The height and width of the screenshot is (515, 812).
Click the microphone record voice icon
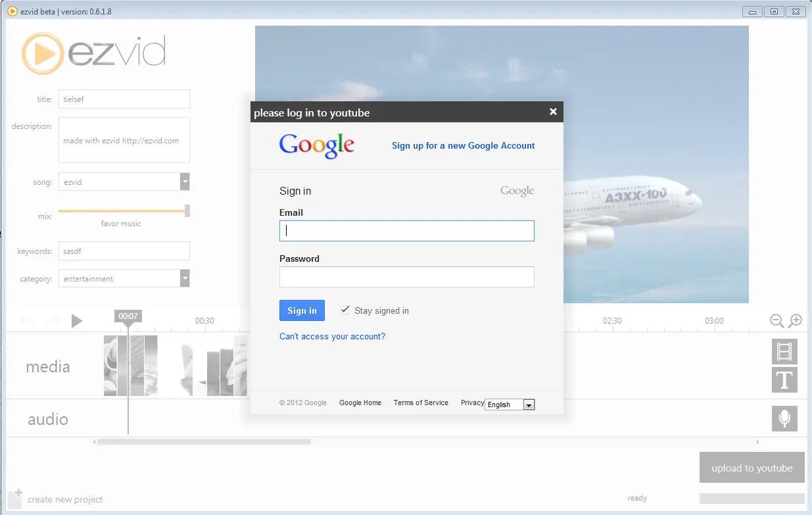(x=784, y=419)
